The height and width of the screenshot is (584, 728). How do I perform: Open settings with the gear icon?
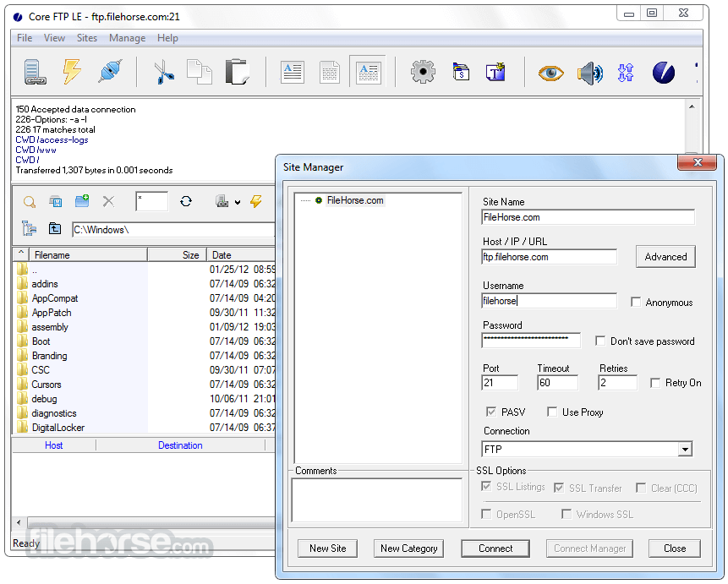pos(423,72)
